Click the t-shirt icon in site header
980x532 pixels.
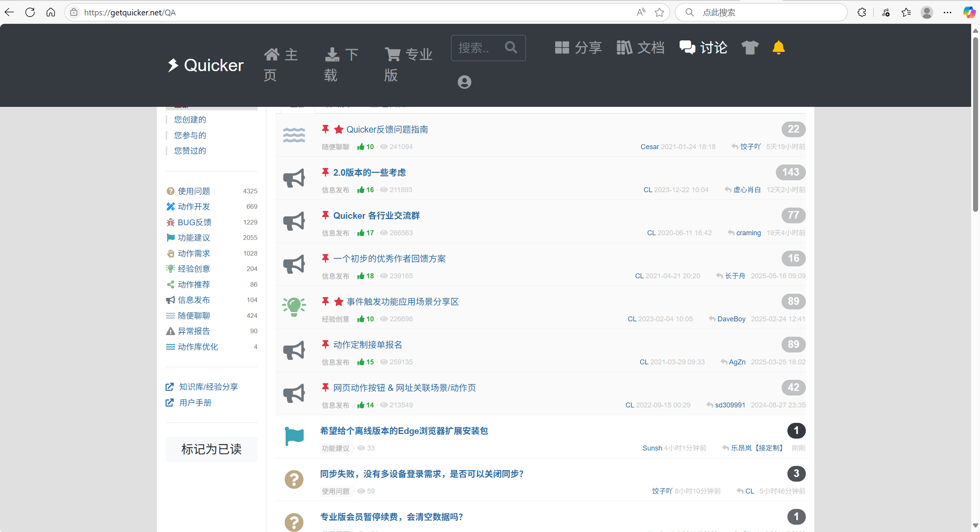pyautogui.click(x=750, y=48)
